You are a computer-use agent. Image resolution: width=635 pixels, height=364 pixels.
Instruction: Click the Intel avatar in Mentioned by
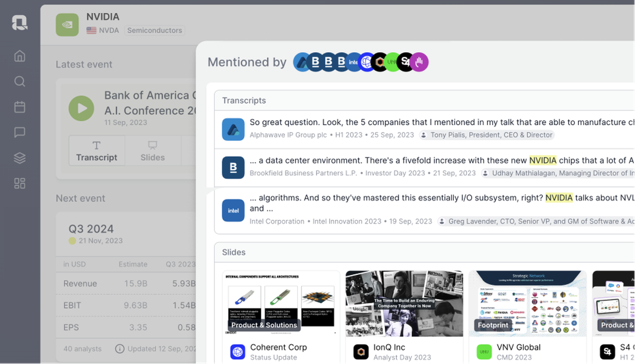click(x=353, y=62)
